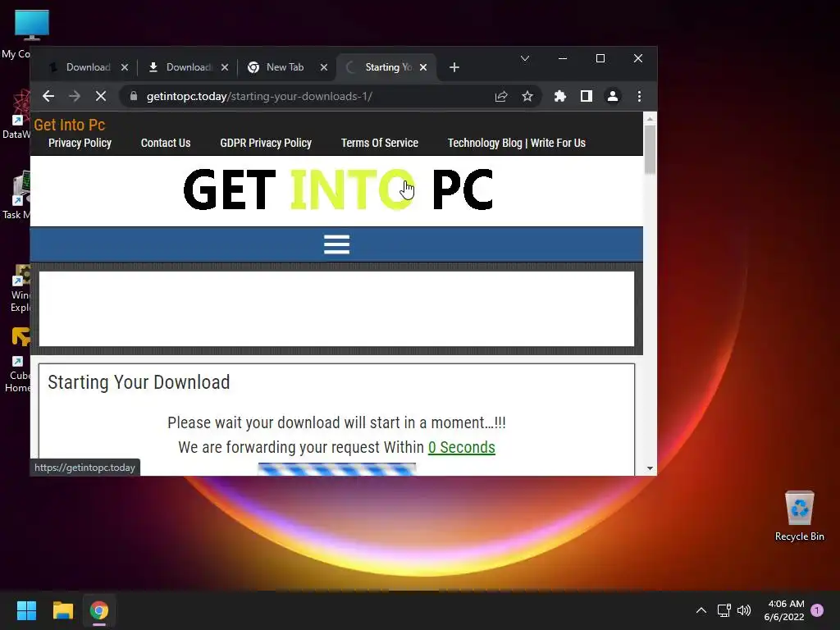Click the 0 Seconds countdown link

[461, 447]
